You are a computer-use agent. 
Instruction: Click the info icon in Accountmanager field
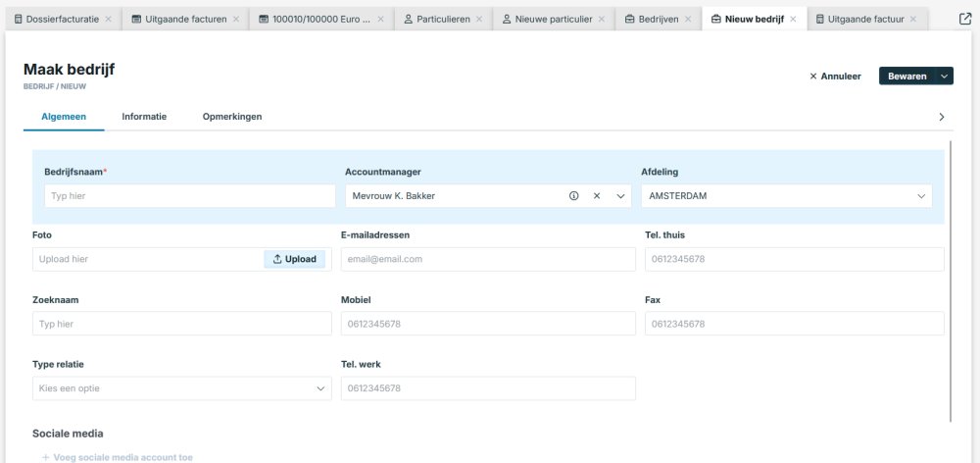[573, 196]
